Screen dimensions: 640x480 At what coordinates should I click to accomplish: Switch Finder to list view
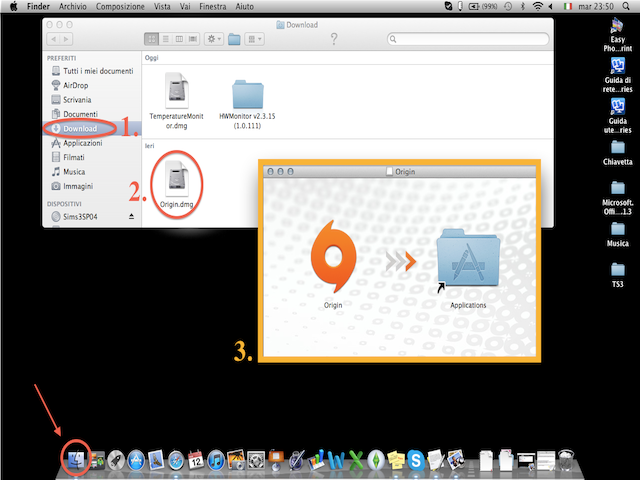coord(165,39)
